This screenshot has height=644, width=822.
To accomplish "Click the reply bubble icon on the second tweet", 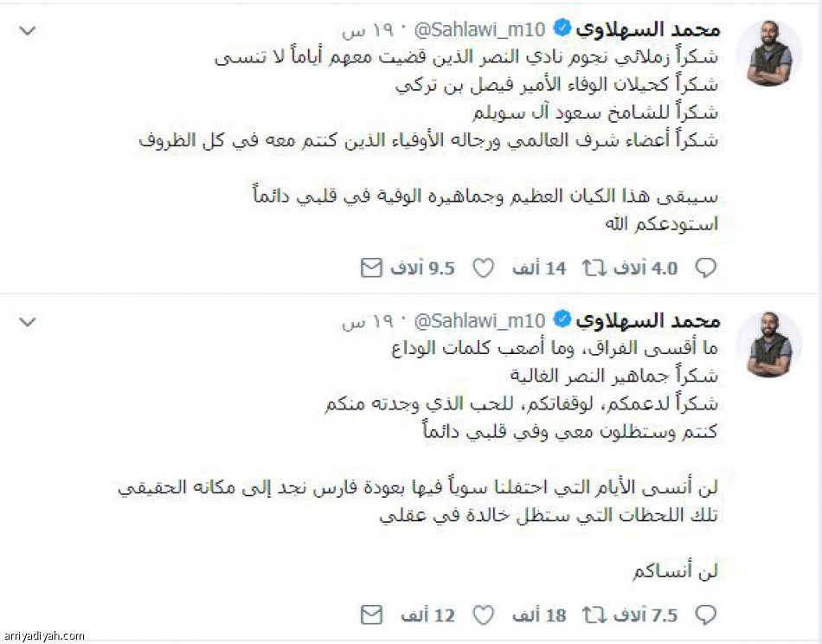I will (706, 615).
